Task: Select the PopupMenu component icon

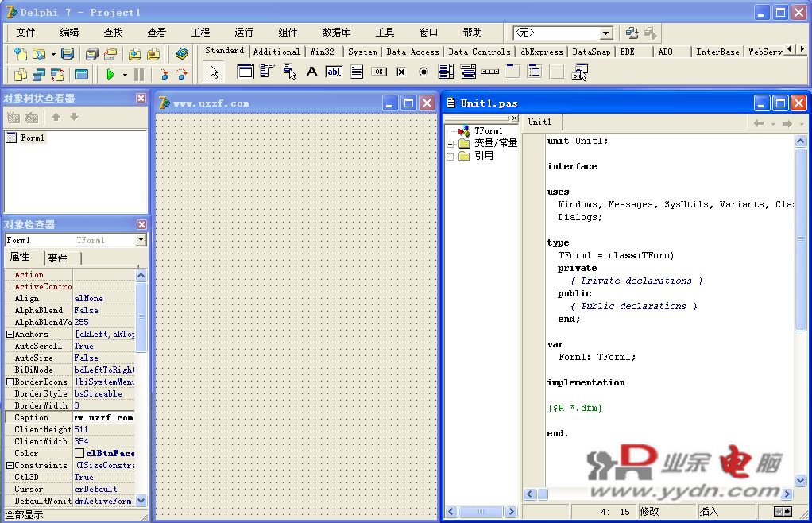Action: pos(289,72)
